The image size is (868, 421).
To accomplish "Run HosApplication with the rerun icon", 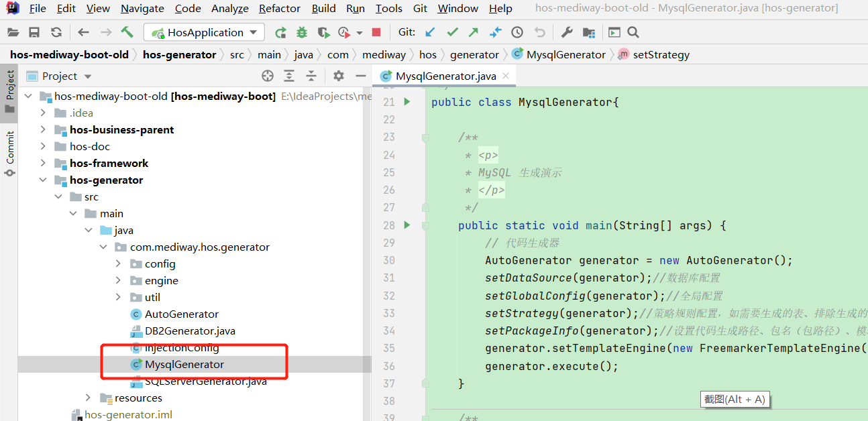I will 280,32.
